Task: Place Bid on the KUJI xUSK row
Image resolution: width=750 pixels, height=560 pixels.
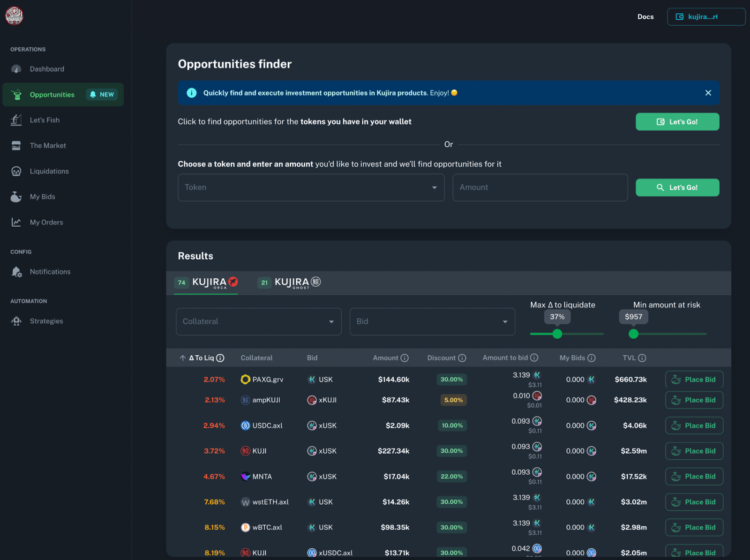Action: click(x=694, y=451)
